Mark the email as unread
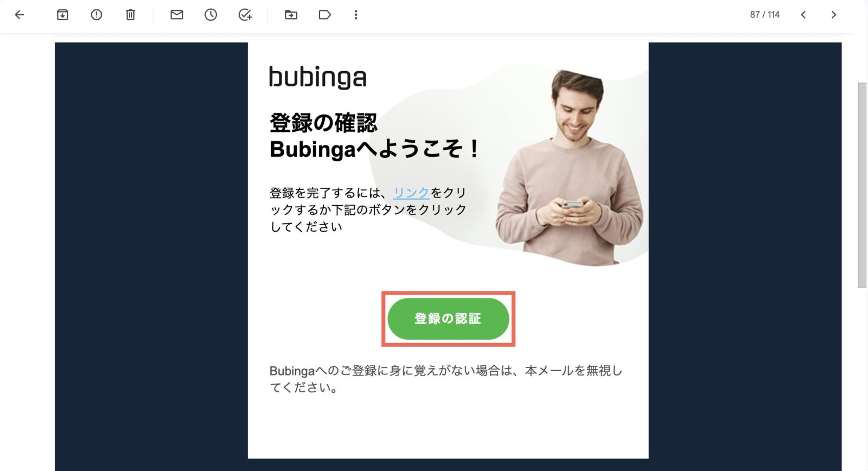The image size is (868, 471). point(177,15)
